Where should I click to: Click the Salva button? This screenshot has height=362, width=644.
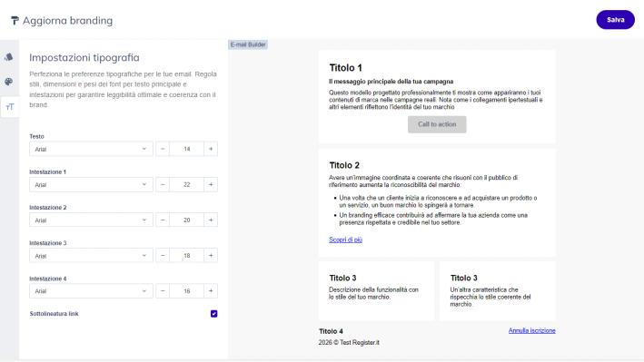(x=615, y=20)
